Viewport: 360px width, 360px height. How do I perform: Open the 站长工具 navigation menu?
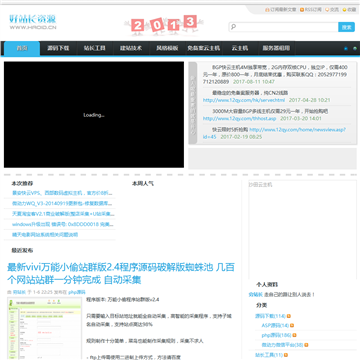[95, 48]
